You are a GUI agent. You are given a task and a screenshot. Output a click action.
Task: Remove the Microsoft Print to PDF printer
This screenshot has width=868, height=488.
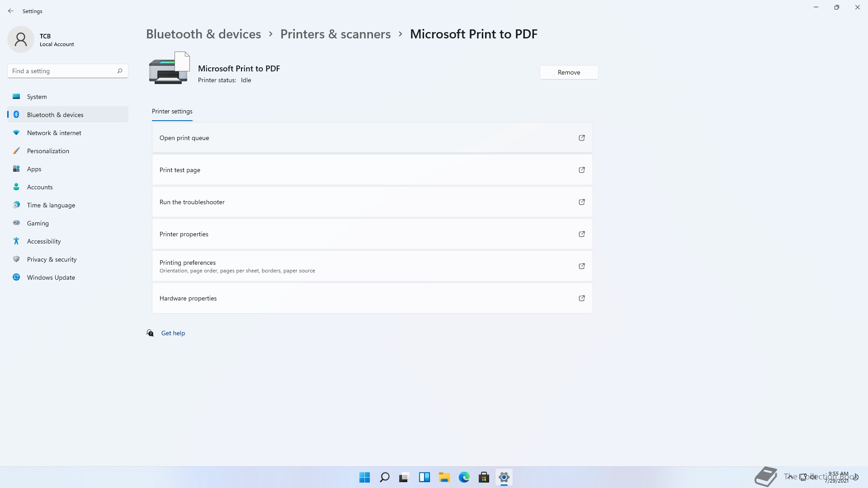pyautogui.click(x=569, y=72)
